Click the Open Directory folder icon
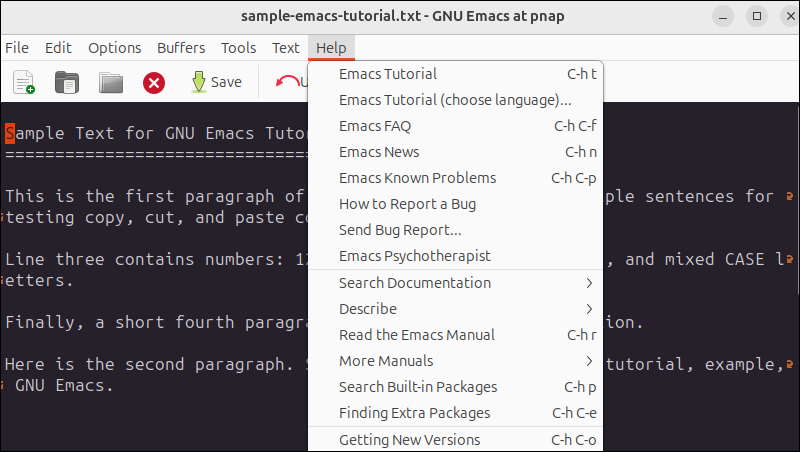This screenshot has width=800, height=452. (110, 82)
